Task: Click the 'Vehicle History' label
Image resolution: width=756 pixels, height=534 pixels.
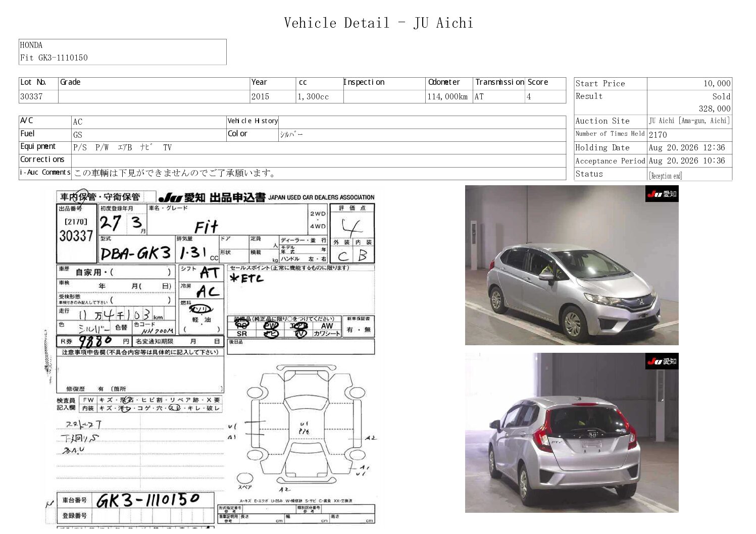Action: tap(253, 121)
